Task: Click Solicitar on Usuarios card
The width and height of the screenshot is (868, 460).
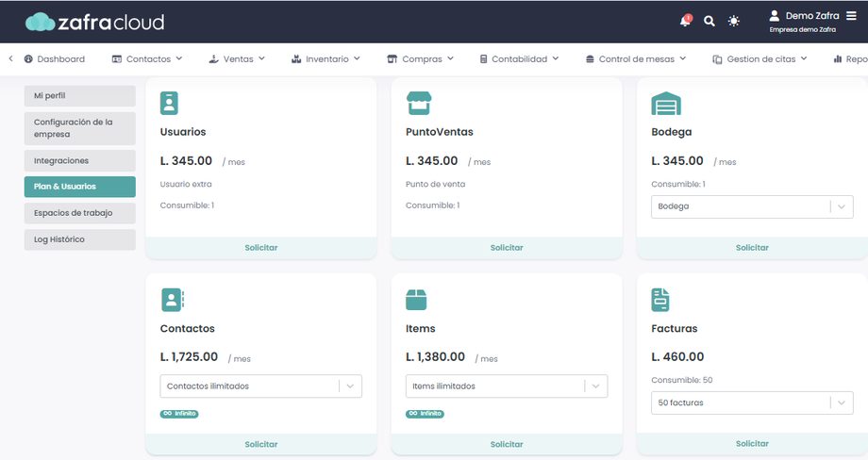Action: click(x=260, y=248)
